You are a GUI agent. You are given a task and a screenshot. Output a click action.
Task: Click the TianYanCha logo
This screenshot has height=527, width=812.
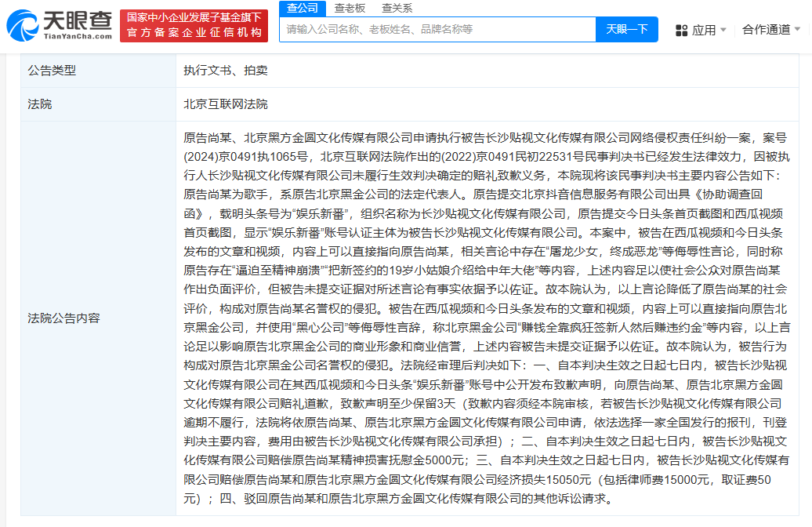point(59,25)
